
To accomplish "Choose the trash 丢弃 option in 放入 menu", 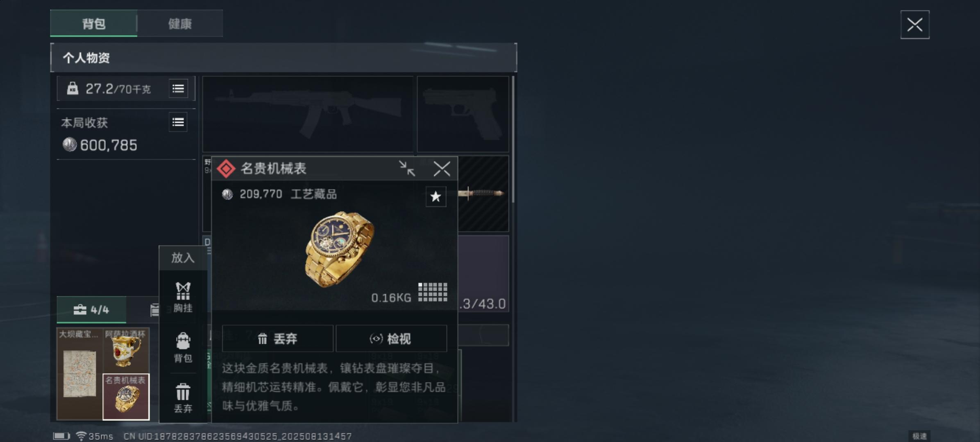I will (183, 398).
